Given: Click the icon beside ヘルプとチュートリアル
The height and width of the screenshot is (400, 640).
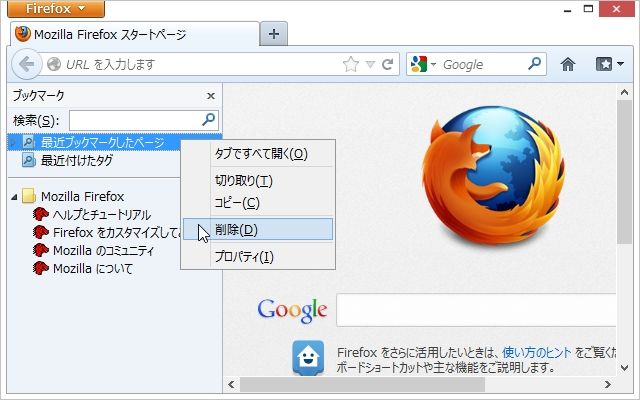Looking at the screenshot, I should click(40, 214).
